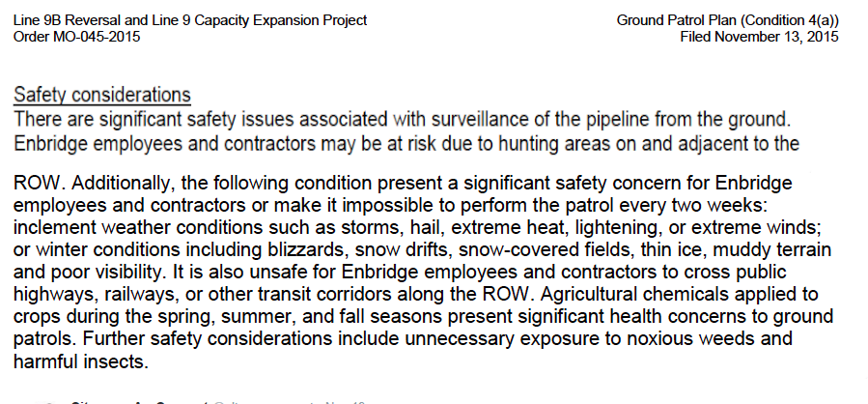The image size is (868, 404).
Task: Click the phrase "harmful insects."
Action: (81, 361)
